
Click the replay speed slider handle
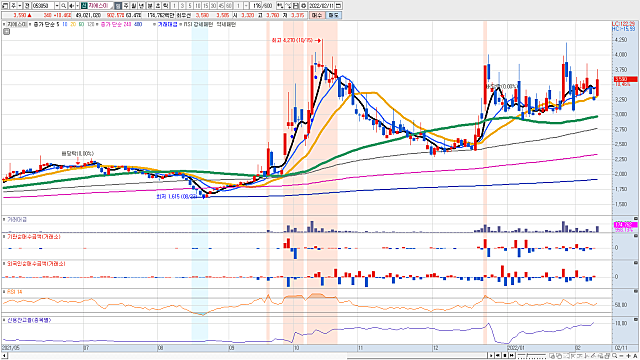[527, 355]
